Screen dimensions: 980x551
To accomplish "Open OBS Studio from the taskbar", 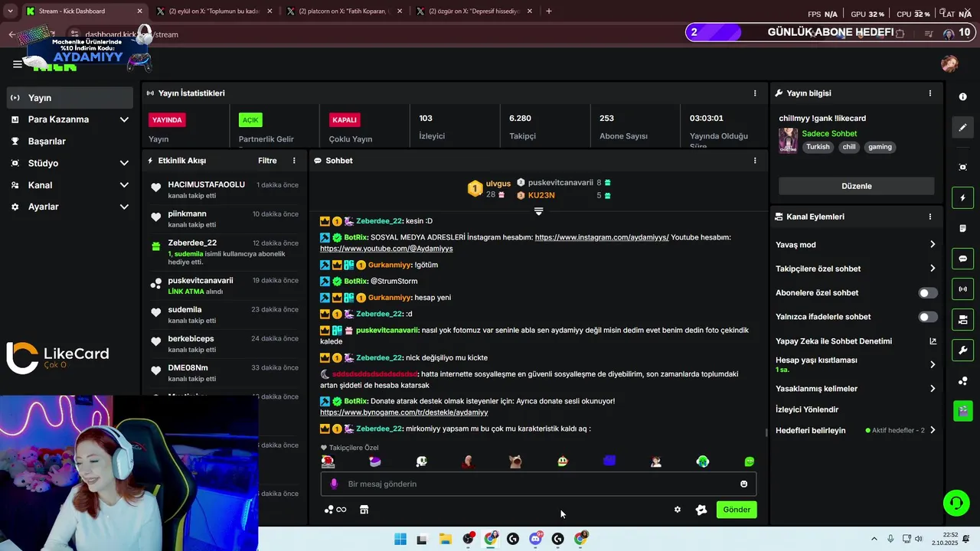I will tap(468, 539).
